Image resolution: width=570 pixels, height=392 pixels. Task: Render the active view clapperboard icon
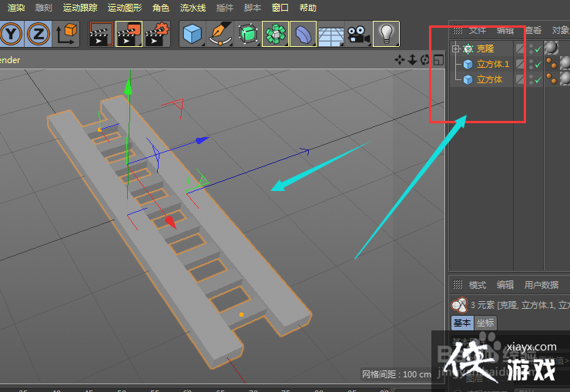(x=102, y=34)
